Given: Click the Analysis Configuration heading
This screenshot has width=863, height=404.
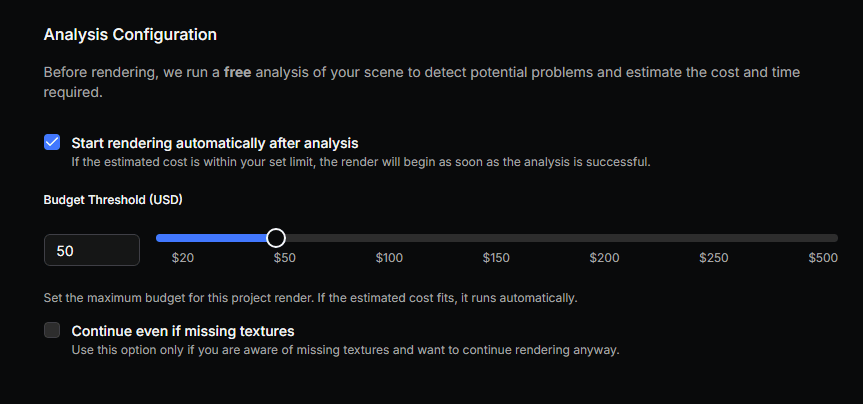Looking at the screenshot, I should click(130, 35).
